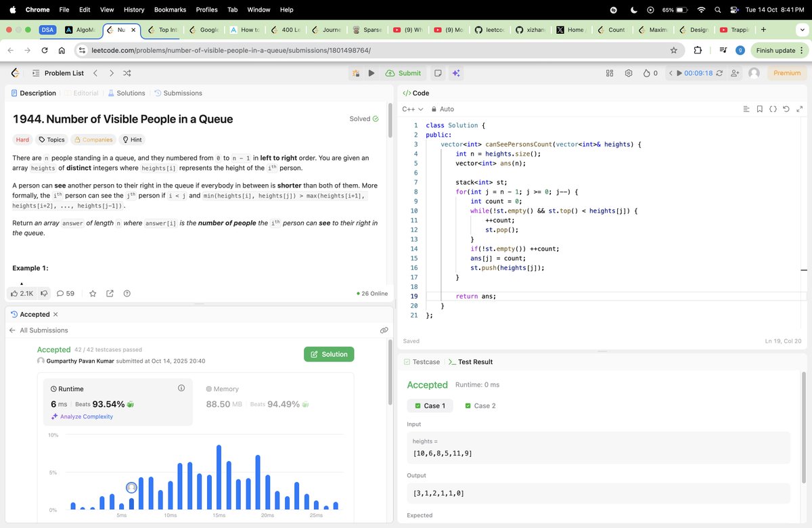The image size is (812, 528).
Task: Open Runtime info icon
Action: (x=181, y=389)
